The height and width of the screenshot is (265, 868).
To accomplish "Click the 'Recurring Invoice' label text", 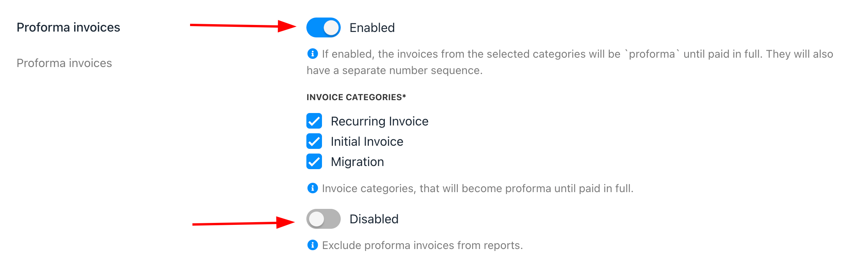I will click(379, 121).
